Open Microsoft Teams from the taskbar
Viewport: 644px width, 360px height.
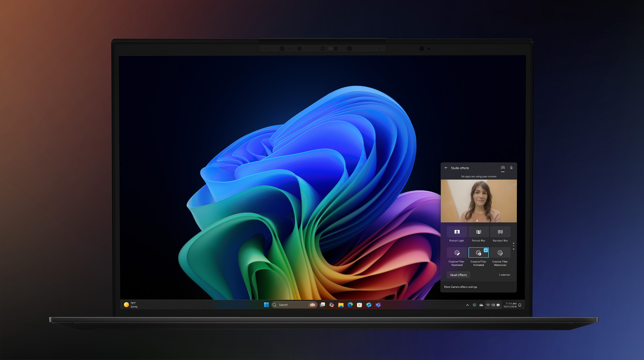[378, 305]
